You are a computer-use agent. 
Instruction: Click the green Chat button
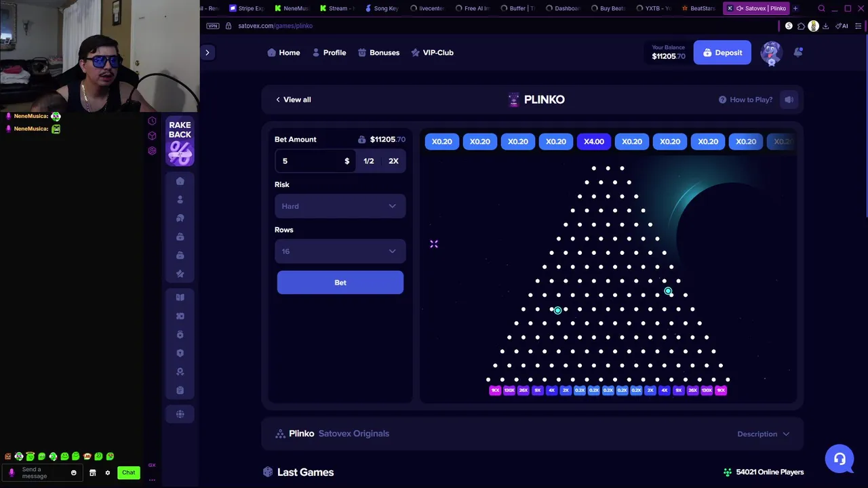point(128,472)
